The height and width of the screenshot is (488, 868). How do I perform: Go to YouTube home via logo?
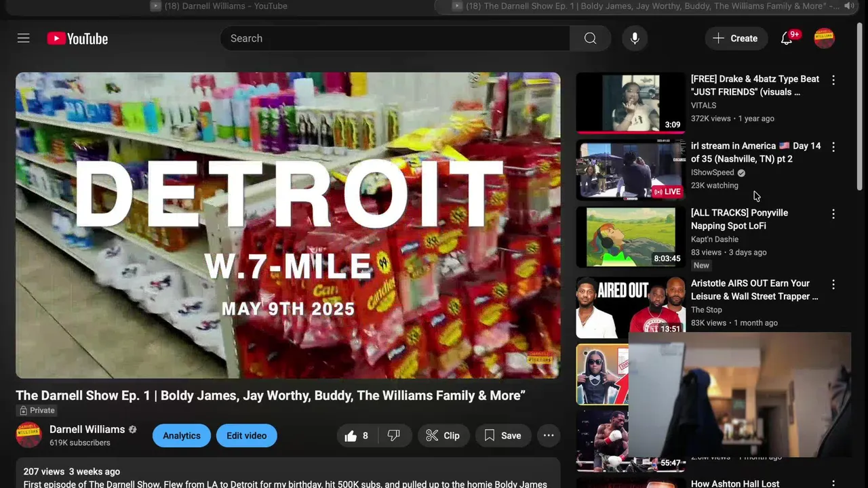click(x=77, y=39)
